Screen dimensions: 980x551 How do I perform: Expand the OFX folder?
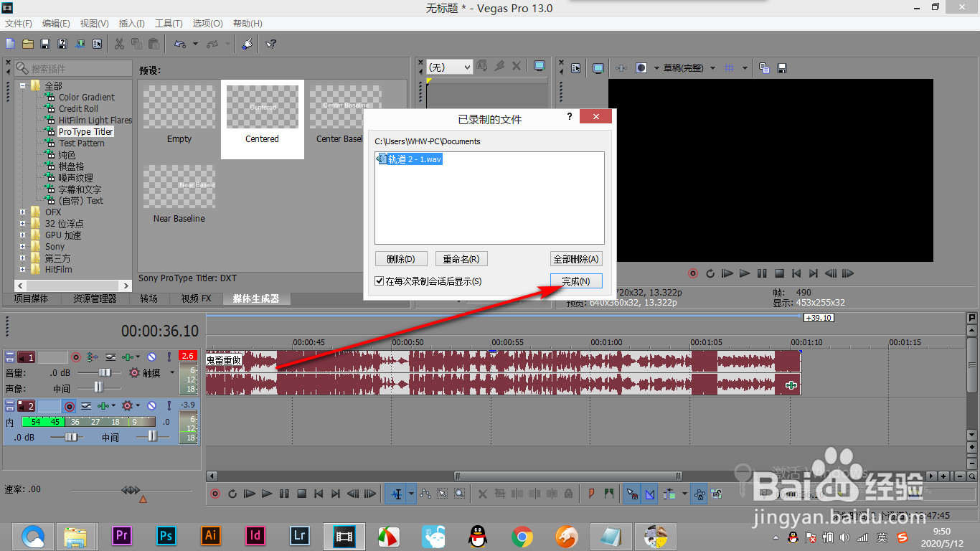(23, 212)
